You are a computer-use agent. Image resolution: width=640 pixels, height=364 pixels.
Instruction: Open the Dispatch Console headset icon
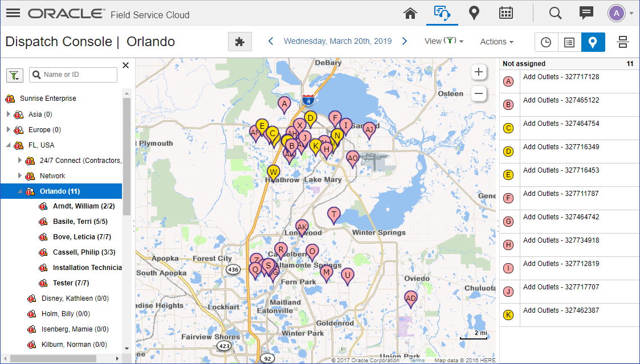tap(442, 13)
